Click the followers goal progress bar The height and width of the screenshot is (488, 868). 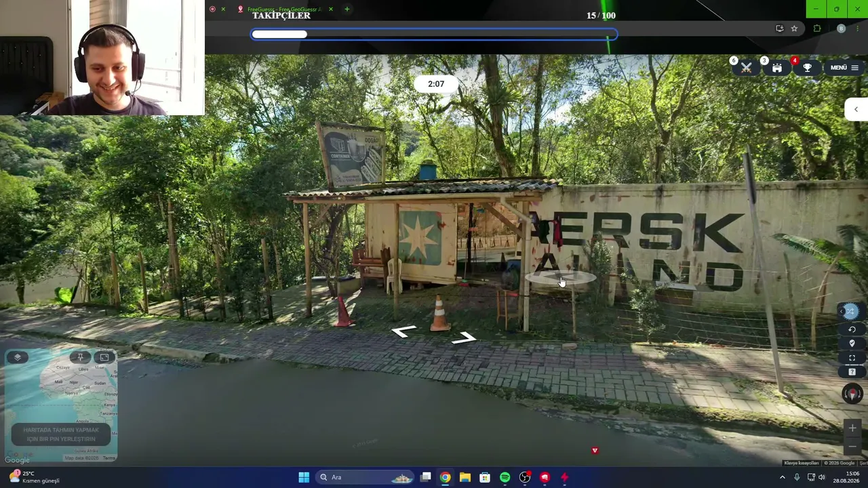[x=434, y=35]
